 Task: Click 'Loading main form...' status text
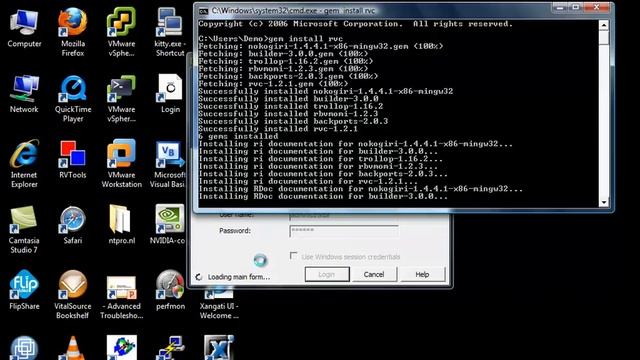[239, 277]
